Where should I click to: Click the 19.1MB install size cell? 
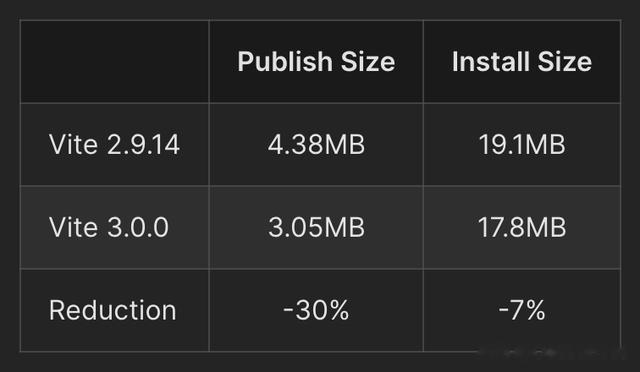(x=522, y=145)
